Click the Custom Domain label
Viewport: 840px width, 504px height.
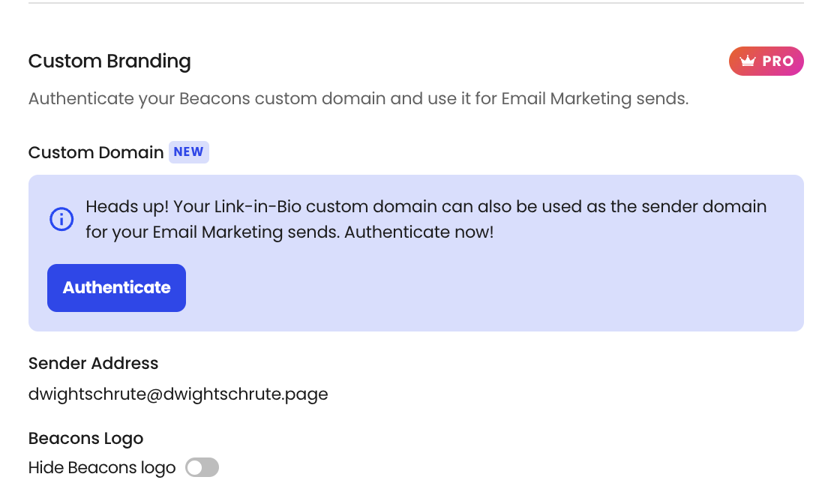click(x=96, y=153)
